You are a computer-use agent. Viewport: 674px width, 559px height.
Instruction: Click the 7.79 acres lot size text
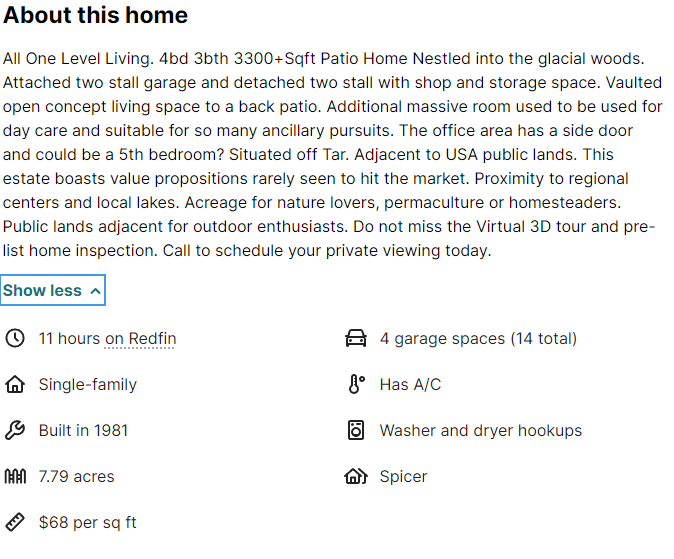click(76, 476)
